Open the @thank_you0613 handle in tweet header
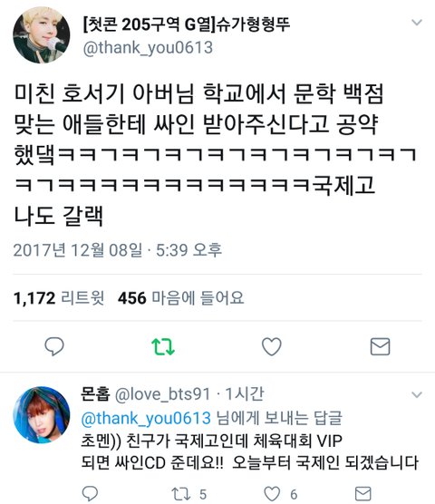The image size is (435, 504). [148, 48]
